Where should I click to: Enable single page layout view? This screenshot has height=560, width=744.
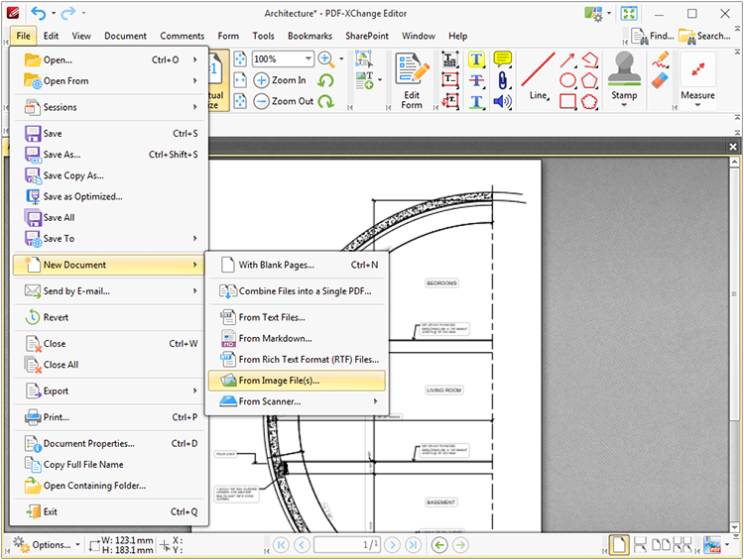click(x=619, y=544)
